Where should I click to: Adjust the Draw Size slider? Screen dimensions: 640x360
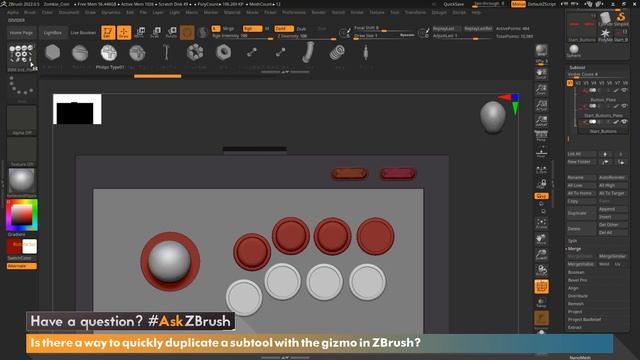coord(384,36)
